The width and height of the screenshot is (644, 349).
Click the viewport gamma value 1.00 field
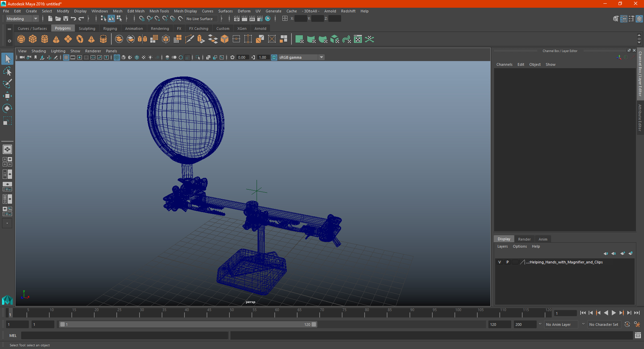tap(263, 57)
